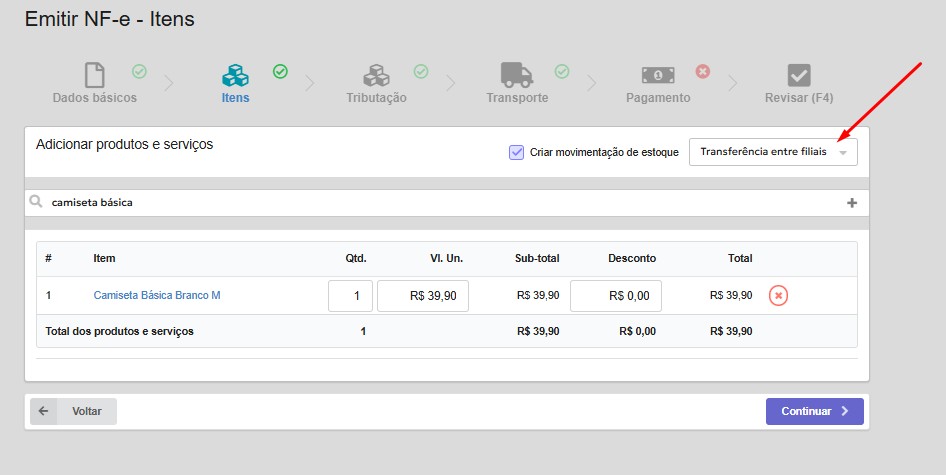Click the Itens blue boxes icon

click(235, 75)
